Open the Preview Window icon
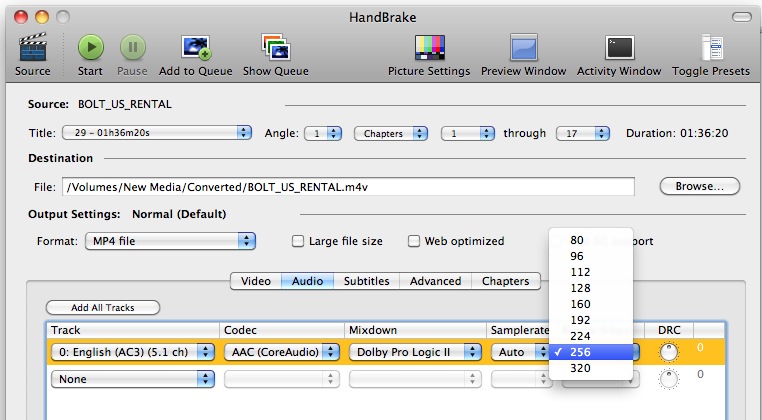Image resolution: width=762 pixels, height=420 pixels. pyautogui.click(x=523, y=48)
